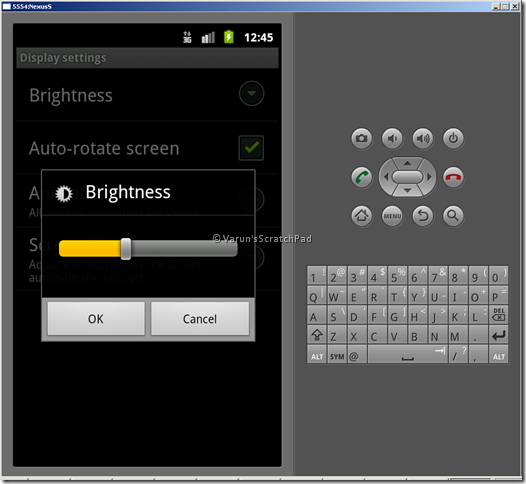Click the spacebar key
The image size is (526, 484).
pos(408,355)
